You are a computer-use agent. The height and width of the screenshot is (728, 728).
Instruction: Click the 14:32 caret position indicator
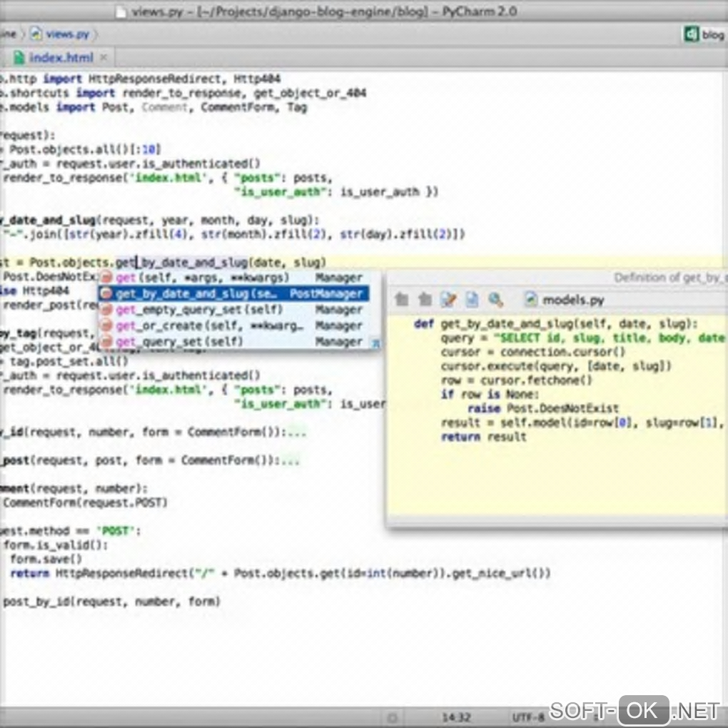(x=456, y=718)
